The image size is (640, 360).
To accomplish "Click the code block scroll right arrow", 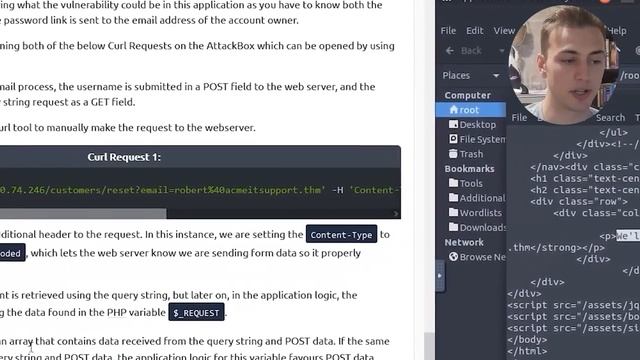I will click(x=395, y=213).
